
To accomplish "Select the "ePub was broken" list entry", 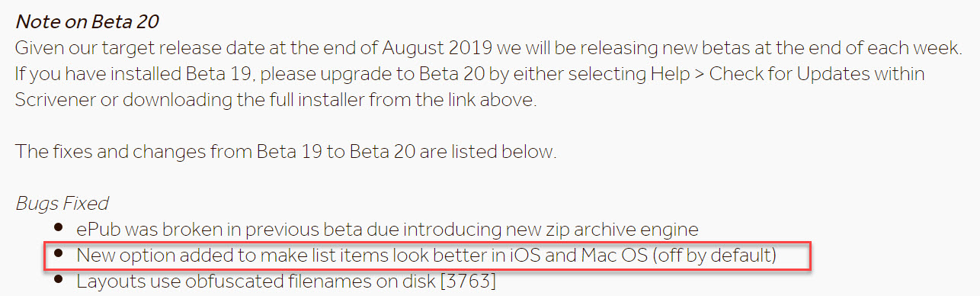I will pos(387,229).
